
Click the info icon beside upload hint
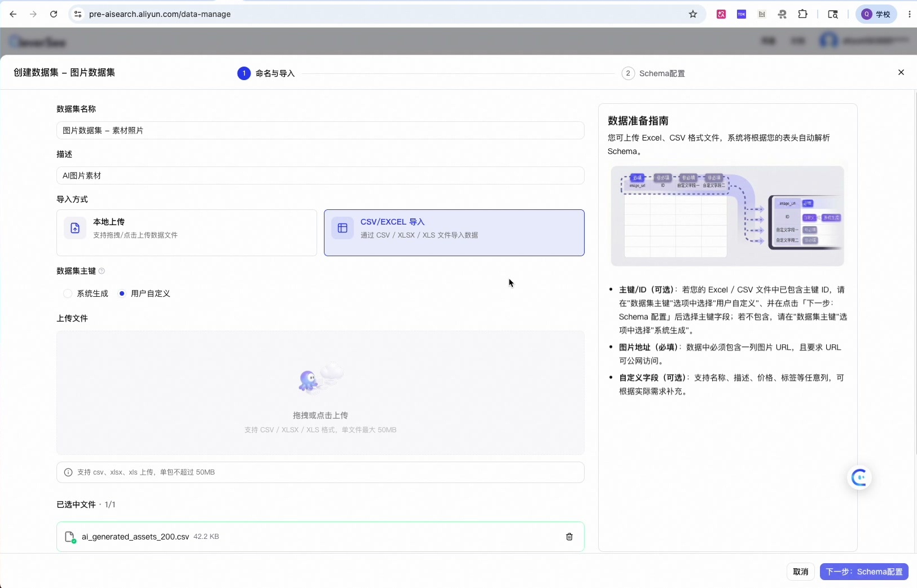(x=68, y=472)
